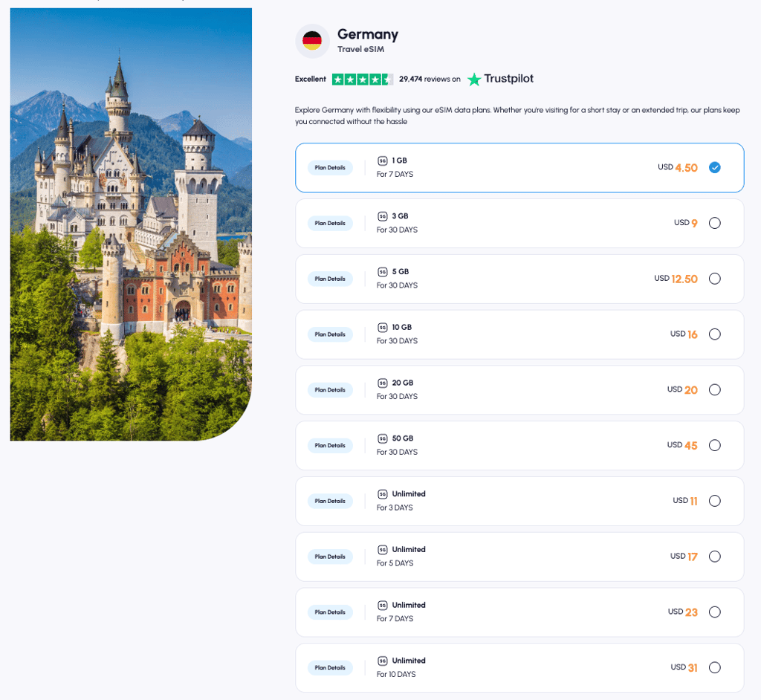Image resolution: width=761 pixels, height=700 pixels.
Task: Click the 5G icon on Unlimited 7 days plan
Action: point(383,606)
